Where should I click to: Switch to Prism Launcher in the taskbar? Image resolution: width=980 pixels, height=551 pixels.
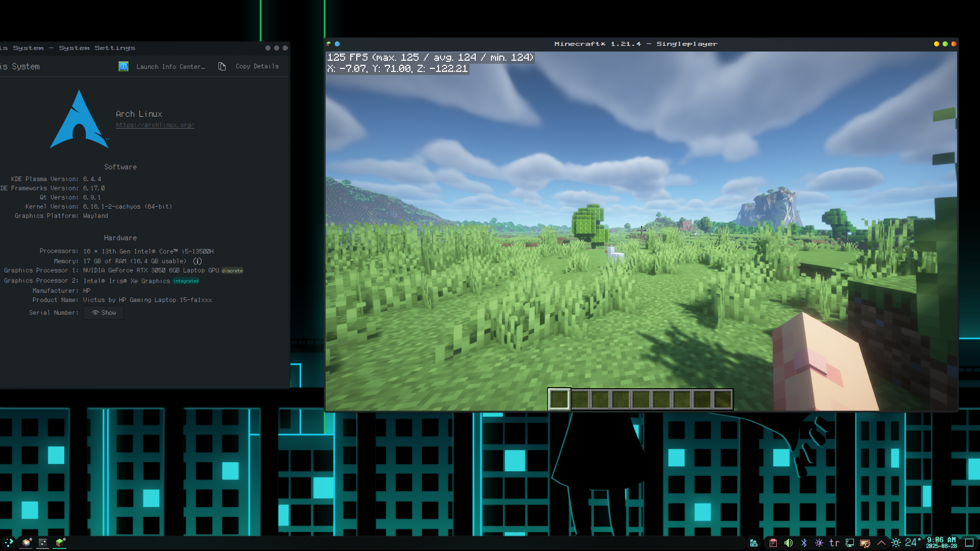coord(26,542)
